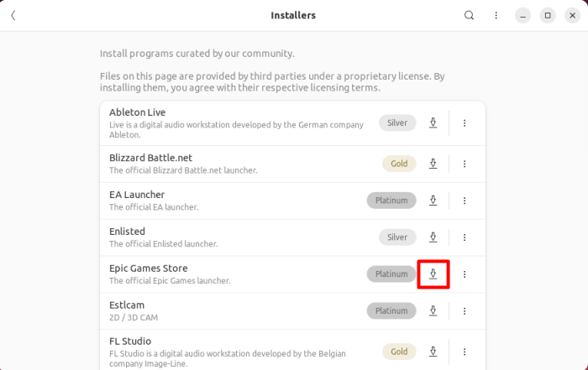
Task: Maximize the Installers window
Action: point(548,15)
